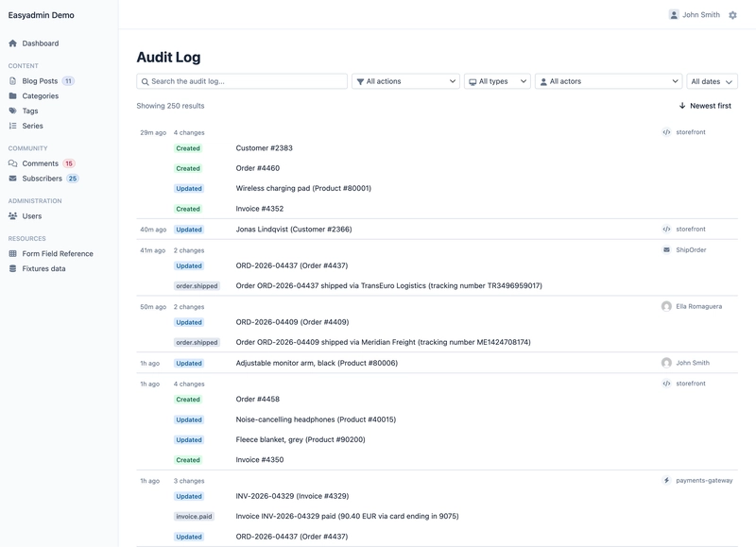
Task: Open INV-2026-04329 invoice entry
Action: [292, 496]
